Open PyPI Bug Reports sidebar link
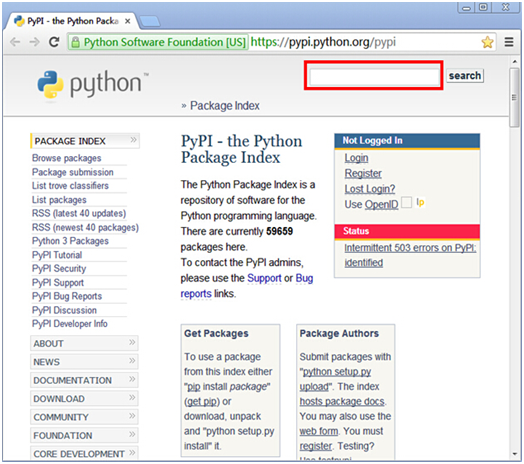This screenshot has width=524, height=464. click(67, 296)
